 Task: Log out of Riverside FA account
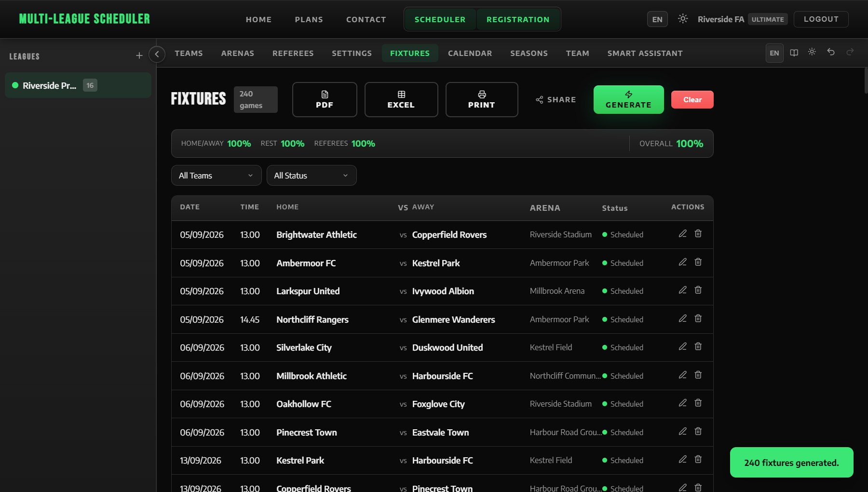pos(821,19)
